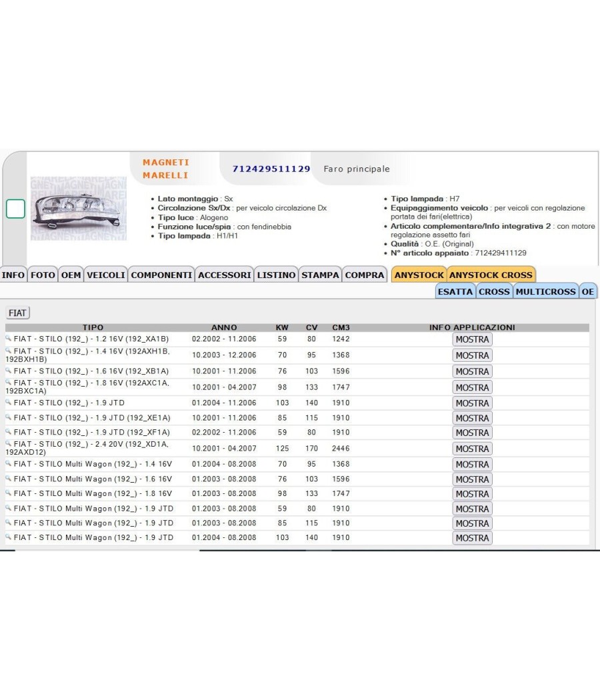The image size is (600, 700).
Task: Click MOSTRA for Stilo 1.9 JTD 140 CV hatchback
Action: (x=472, y=403)
